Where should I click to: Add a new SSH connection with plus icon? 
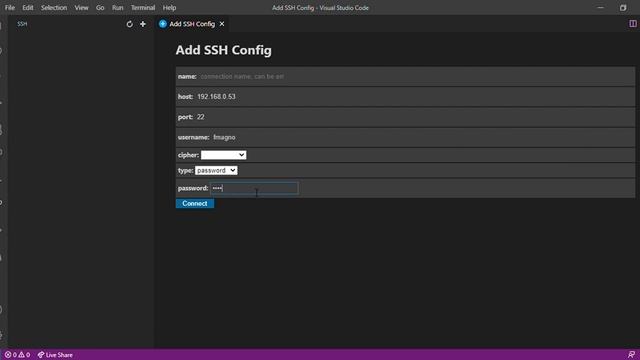[x=143, y=24]
